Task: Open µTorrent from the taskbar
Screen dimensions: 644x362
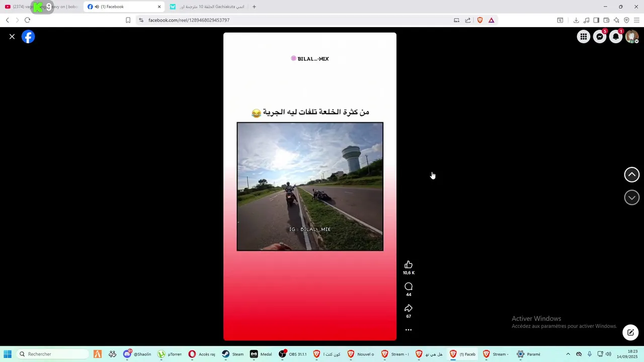Action: pos(170,354)
